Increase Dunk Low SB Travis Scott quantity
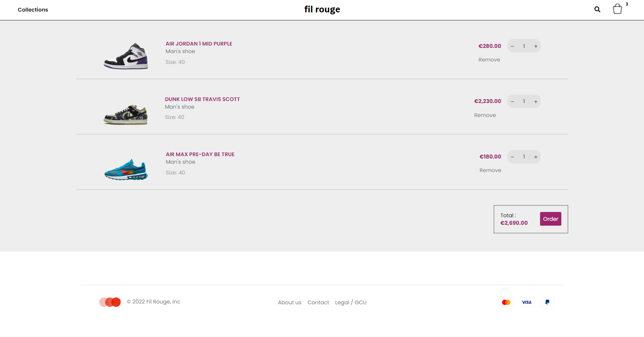 pyautogui.click(x=536, y=101)
